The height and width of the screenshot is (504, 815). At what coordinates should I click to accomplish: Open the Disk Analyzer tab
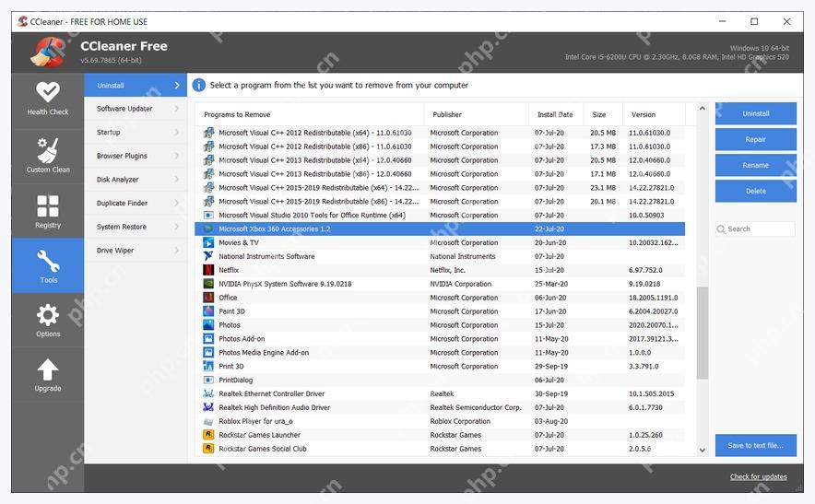click(x=136, y=180)
